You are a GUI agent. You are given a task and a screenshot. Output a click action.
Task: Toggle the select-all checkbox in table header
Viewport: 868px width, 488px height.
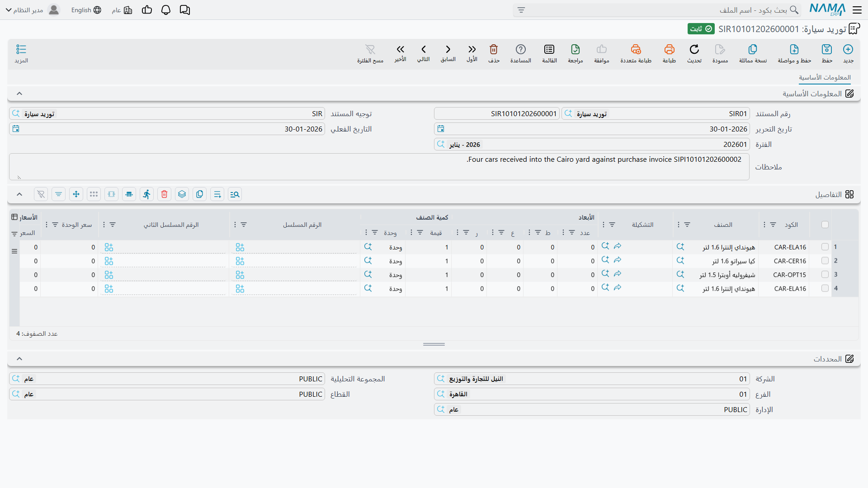coord(825,225)
